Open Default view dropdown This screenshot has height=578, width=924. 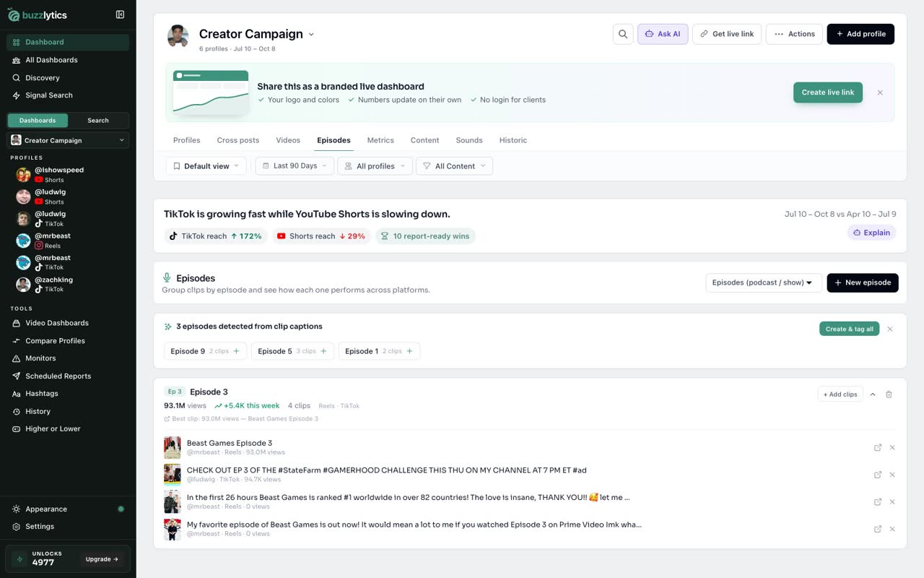pyautogui.click(x=206, y=166)
